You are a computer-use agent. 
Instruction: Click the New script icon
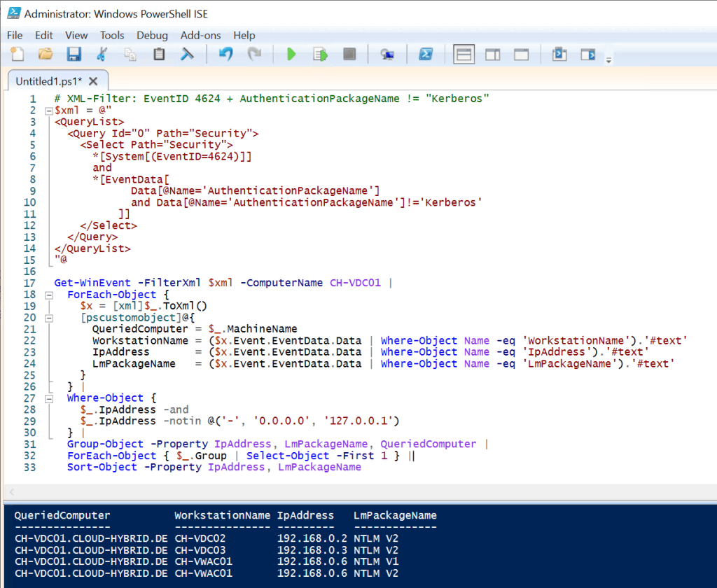point(17,55)
